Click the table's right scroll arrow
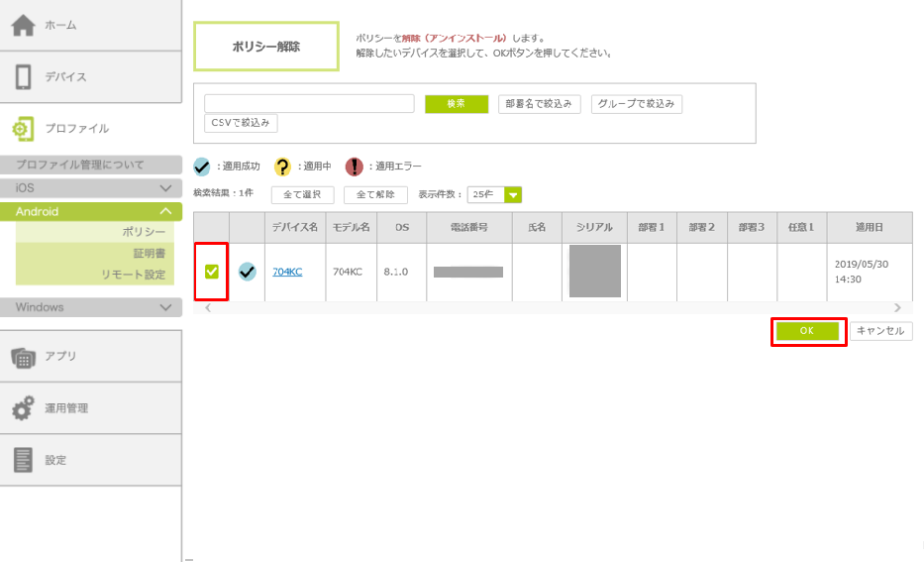The height and width of the screenshot is (562, 924). [x=897, y=308]
